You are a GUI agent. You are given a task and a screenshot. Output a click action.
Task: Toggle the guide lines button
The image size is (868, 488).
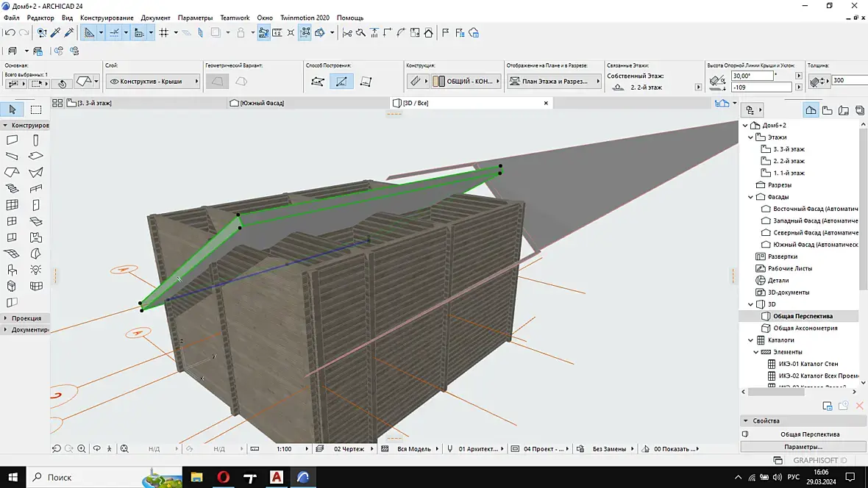click(114, 32)
